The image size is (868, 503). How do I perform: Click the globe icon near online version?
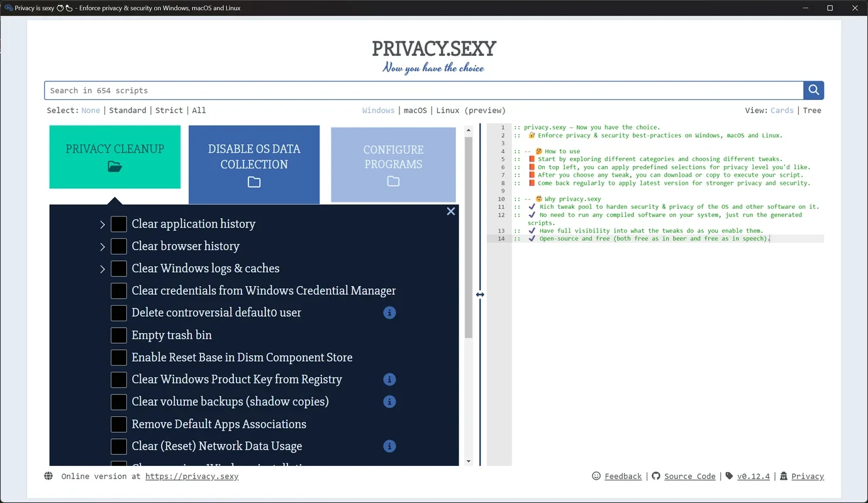[48, 476]
